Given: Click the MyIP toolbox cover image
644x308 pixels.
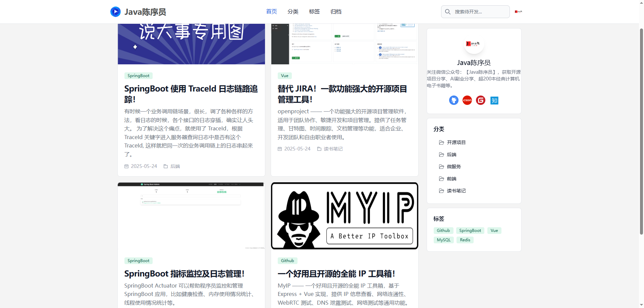Looking at the screenshot, I should click(x=344, y=216).
